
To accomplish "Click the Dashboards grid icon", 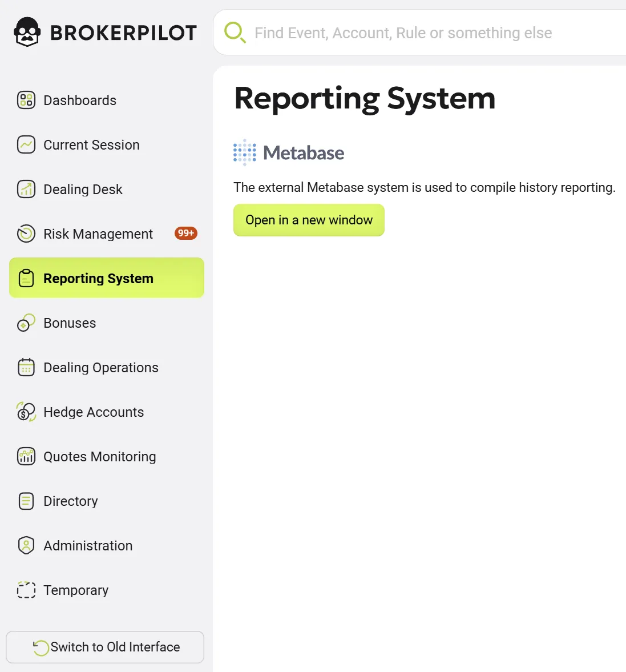I will pyautogui.click(x=26, y=100).
